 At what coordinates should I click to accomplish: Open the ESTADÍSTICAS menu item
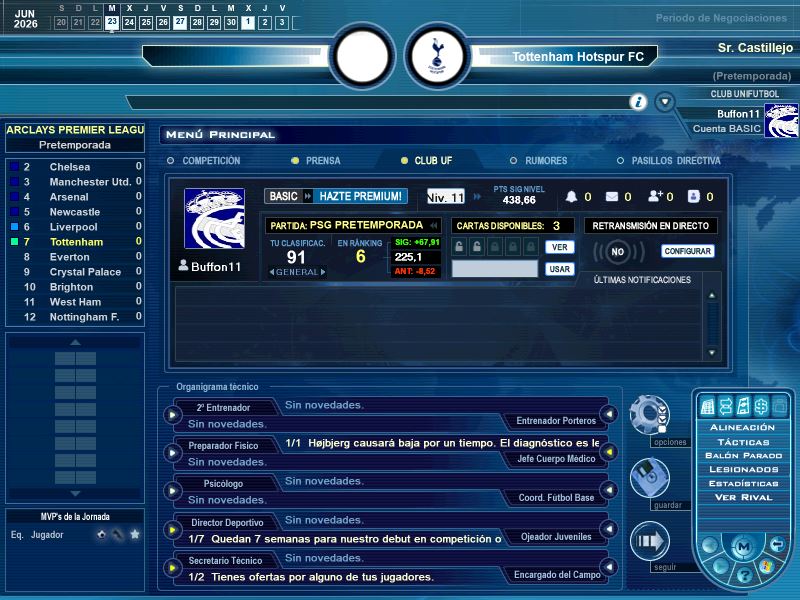click(x=743, y=483)
